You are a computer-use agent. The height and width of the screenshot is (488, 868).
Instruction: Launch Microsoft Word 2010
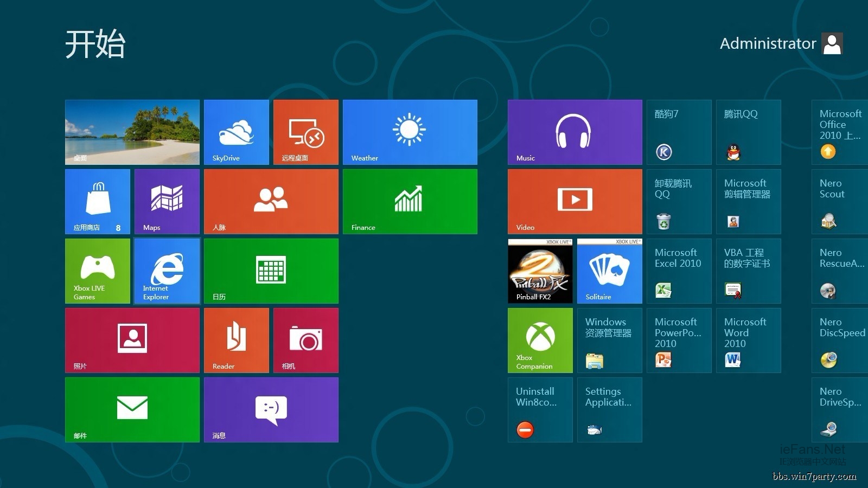click(748, 341)
